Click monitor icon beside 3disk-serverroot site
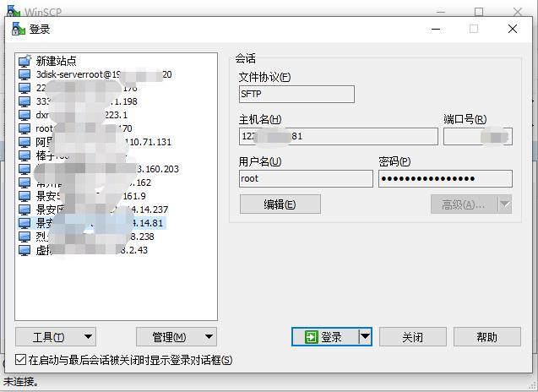The image size is (538, 392). [24, 74]
